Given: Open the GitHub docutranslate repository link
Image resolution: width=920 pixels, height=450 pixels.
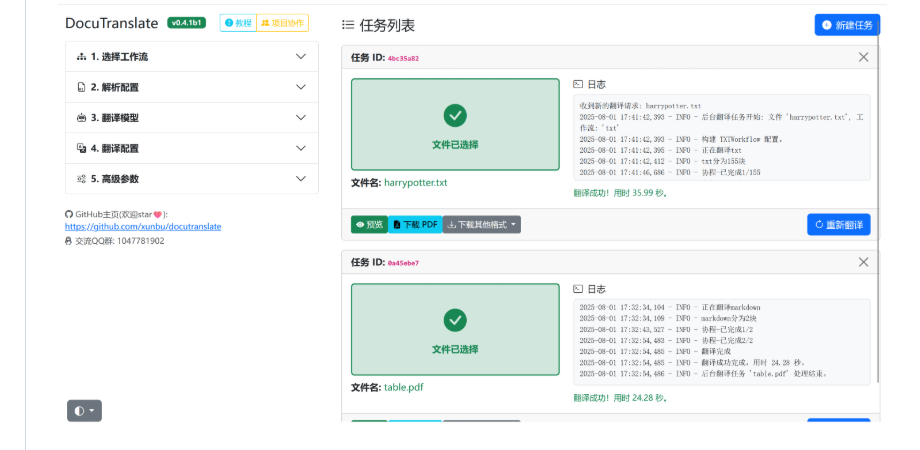Looking at the screenshot, I should coord(143,227).
